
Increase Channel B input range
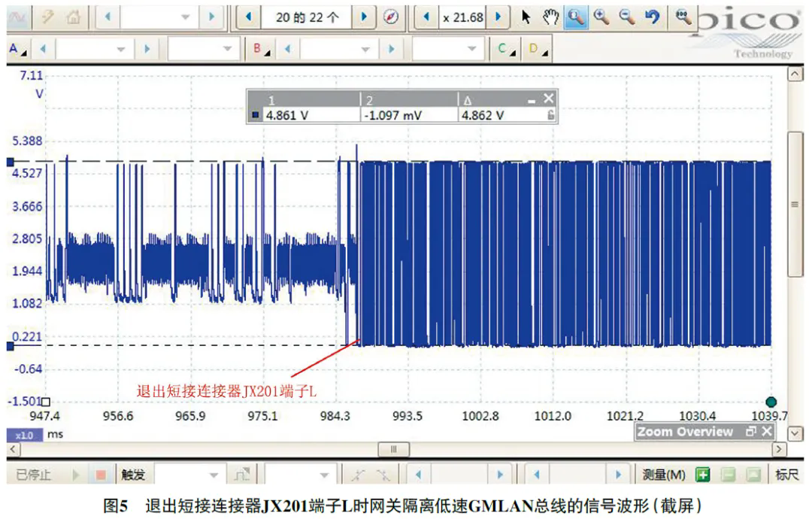coord(391,49)
